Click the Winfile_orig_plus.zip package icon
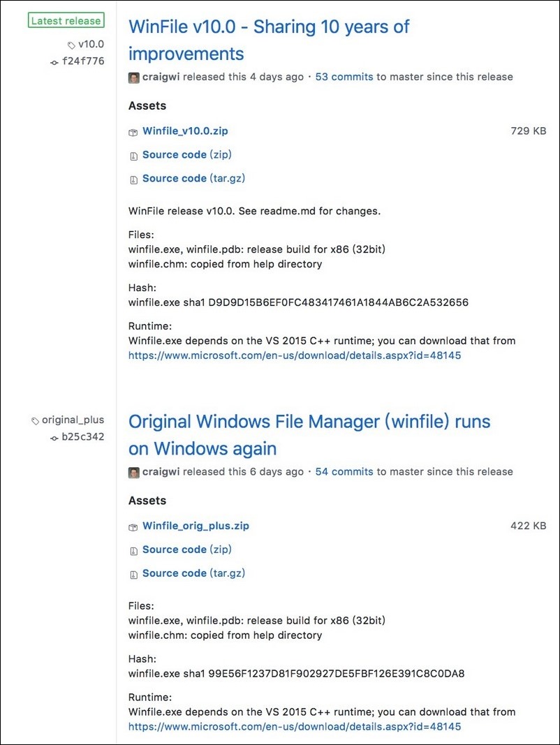The width and height of the screenshot is (560, 745). [x=133, y=527]
